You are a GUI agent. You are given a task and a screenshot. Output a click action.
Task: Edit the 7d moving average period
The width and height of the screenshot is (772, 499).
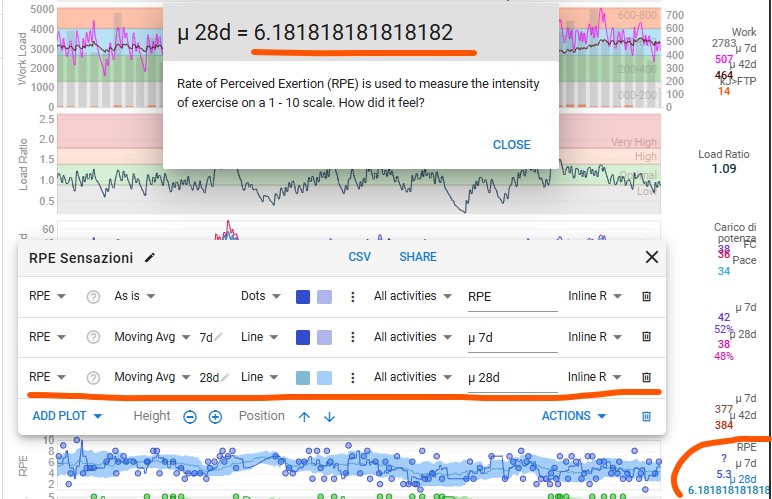coord(211,338)
